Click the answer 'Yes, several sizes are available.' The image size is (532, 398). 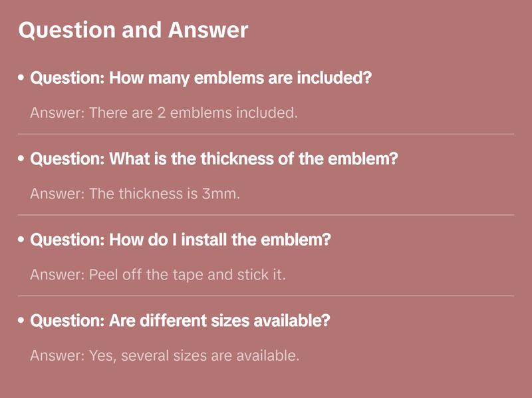point(165,355)
